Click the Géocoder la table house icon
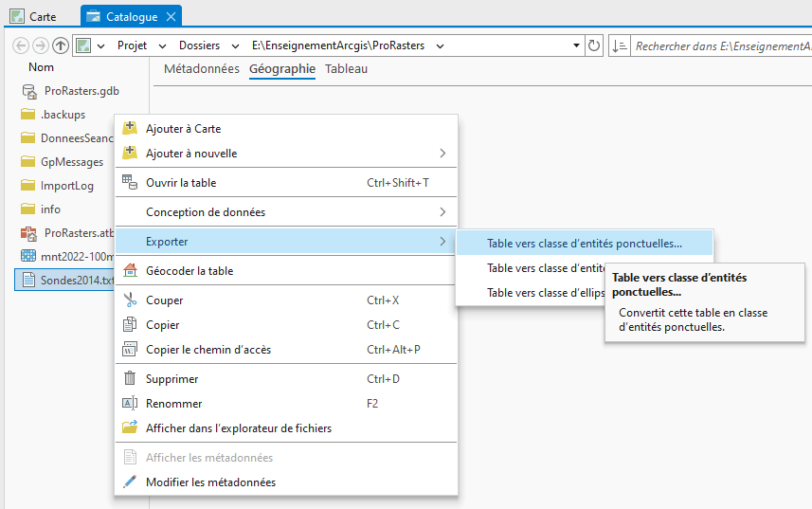The image size is (812, 509). pyautogui.click(x=130, y=271)
